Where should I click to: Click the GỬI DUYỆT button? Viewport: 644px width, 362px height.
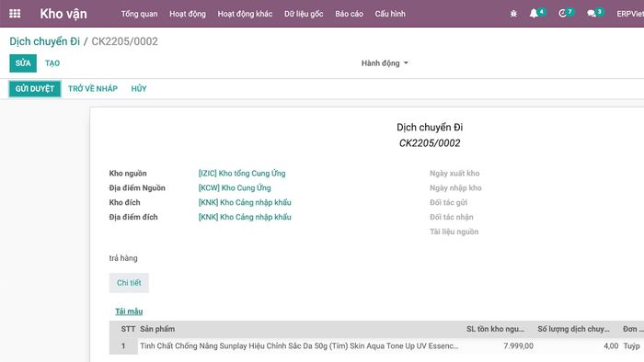35,88
